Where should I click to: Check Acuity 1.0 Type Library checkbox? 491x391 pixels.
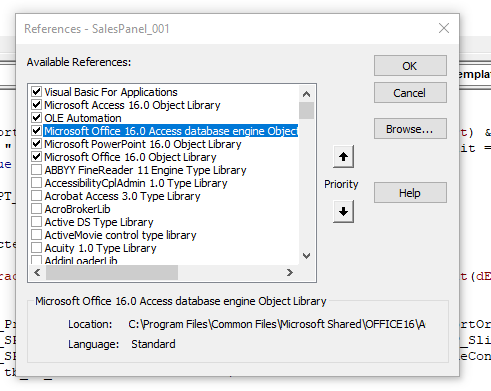point(36,248)
